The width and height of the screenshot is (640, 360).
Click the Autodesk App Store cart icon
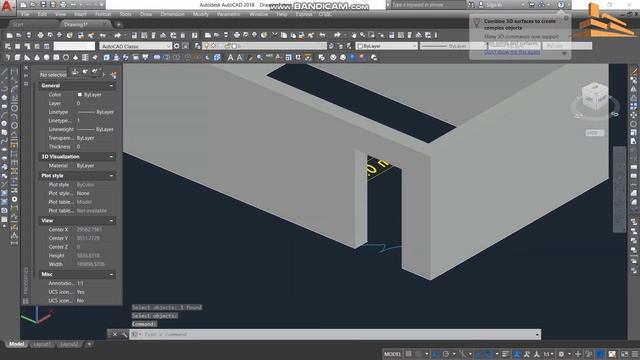tap(531, 5)
